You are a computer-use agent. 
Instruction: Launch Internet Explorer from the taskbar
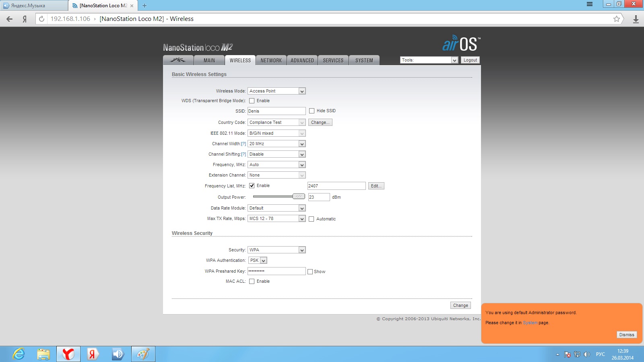point(19,354)
